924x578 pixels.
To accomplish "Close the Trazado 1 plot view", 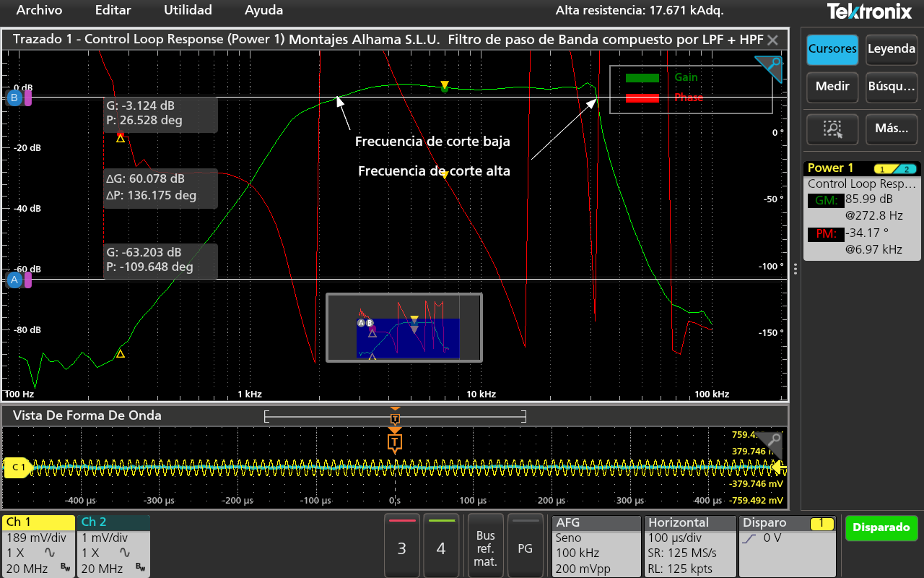I will (x=772, y=40).
